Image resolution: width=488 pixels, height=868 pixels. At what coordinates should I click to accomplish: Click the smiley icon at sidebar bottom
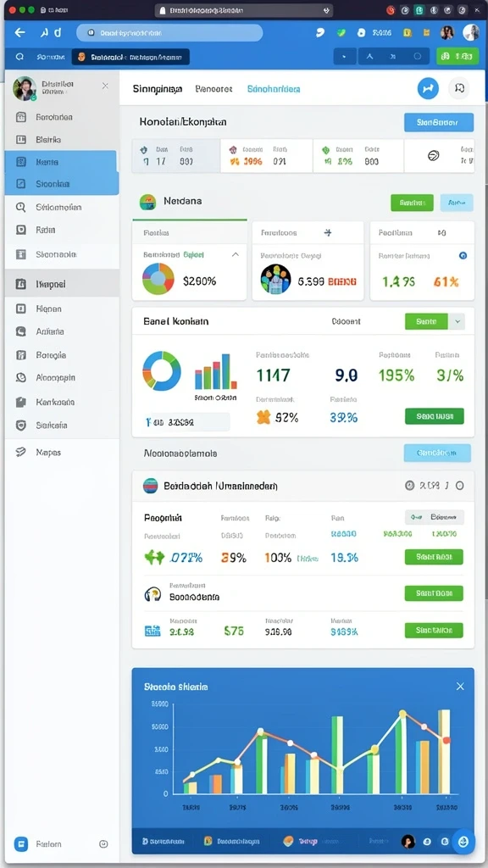point(103,843)
